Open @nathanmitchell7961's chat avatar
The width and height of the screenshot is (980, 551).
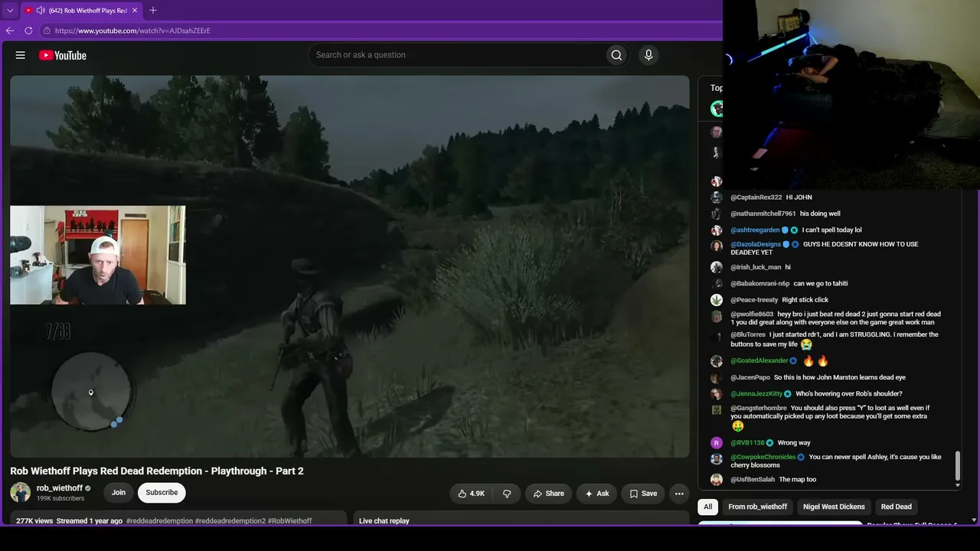click(x=717, y=214)
